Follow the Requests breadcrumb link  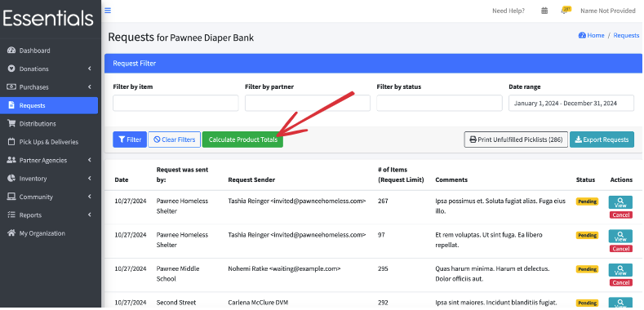point(626,35)
